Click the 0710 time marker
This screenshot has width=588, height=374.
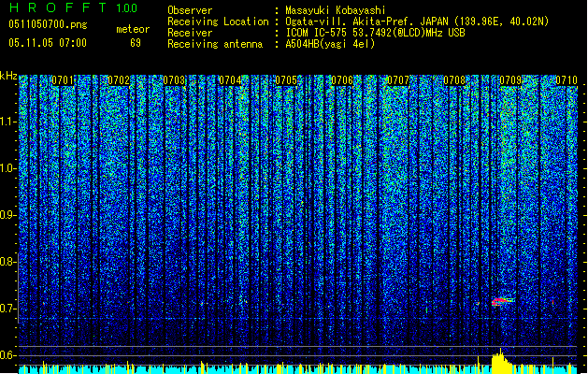[566, 80]
